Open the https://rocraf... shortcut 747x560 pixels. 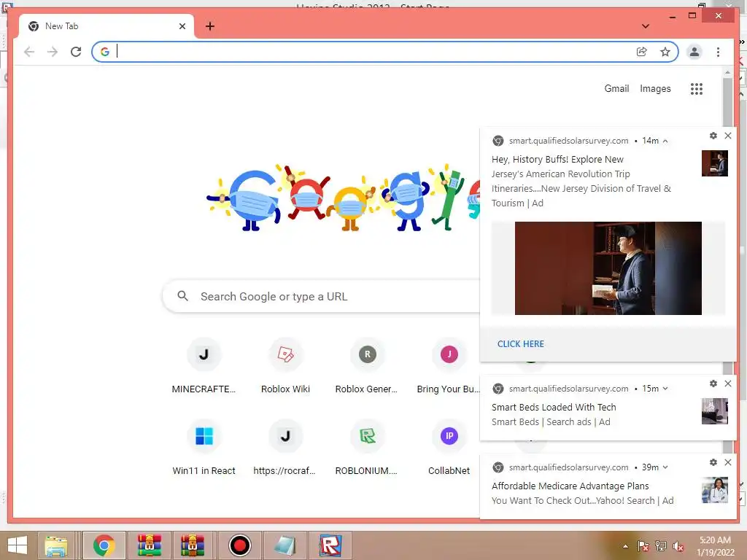(x=285, y=448)
